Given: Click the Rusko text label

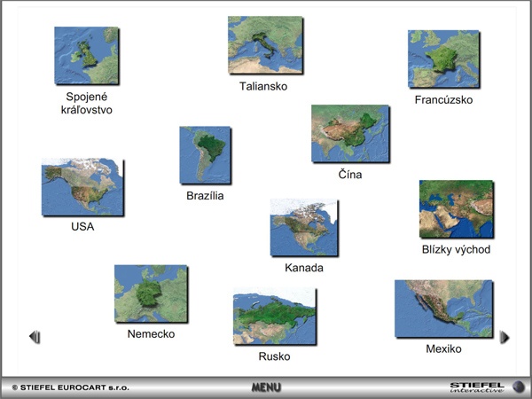Looking at the screenshot, I should pyautogui.click(x=274, y=356).
